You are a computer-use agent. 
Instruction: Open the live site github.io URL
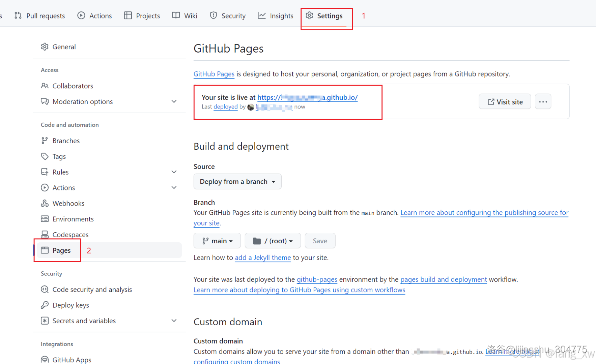click(308, 97)
